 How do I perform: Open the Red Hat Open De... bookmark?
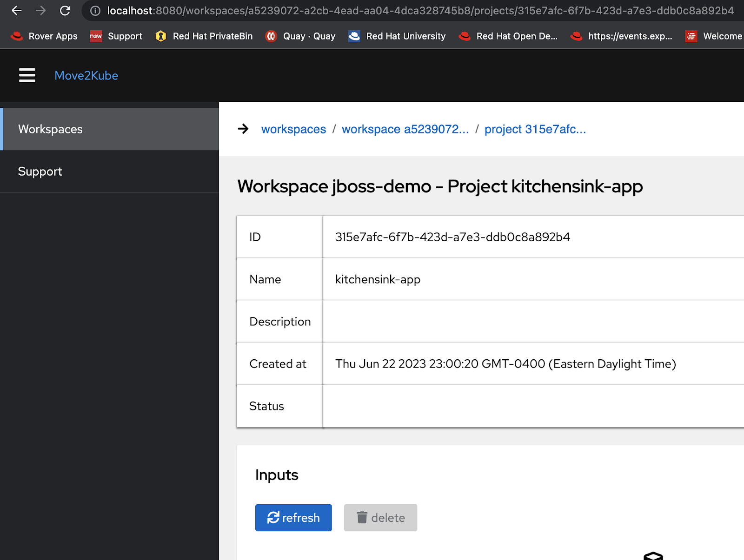tap(508, 36)
